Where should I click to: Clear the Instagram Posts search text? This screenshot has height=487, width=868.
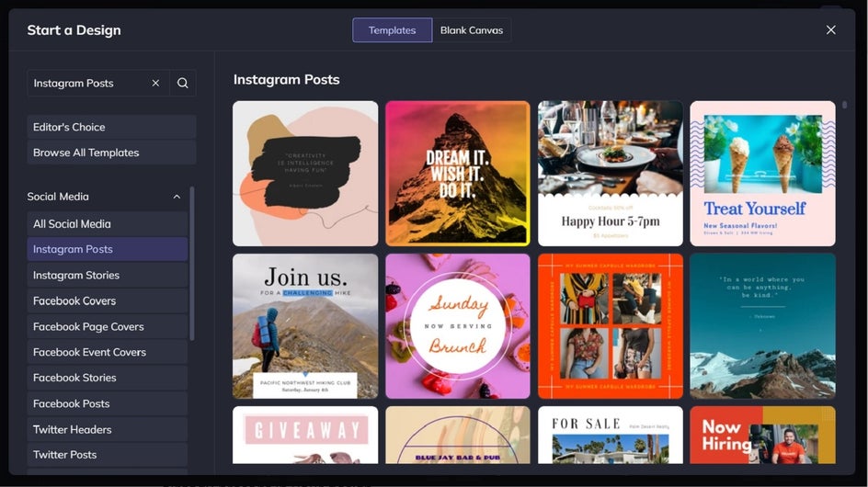click(x=155, y=83)
